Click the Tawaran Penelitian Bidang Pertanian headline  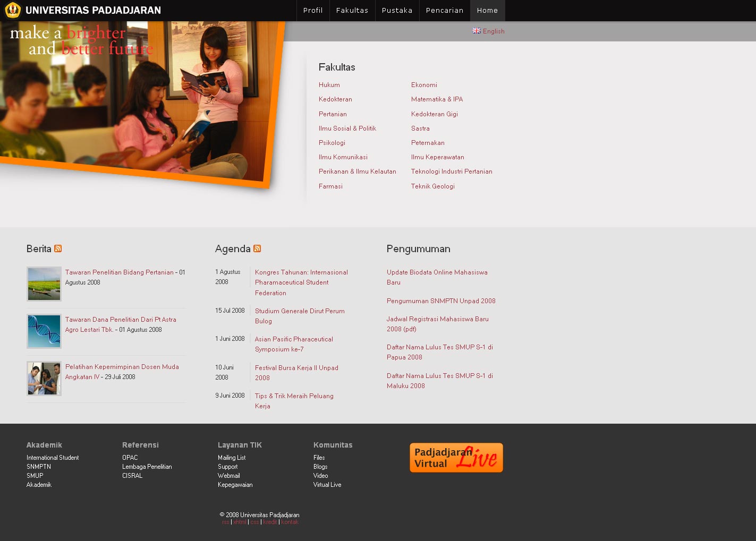tap(120, 272)
